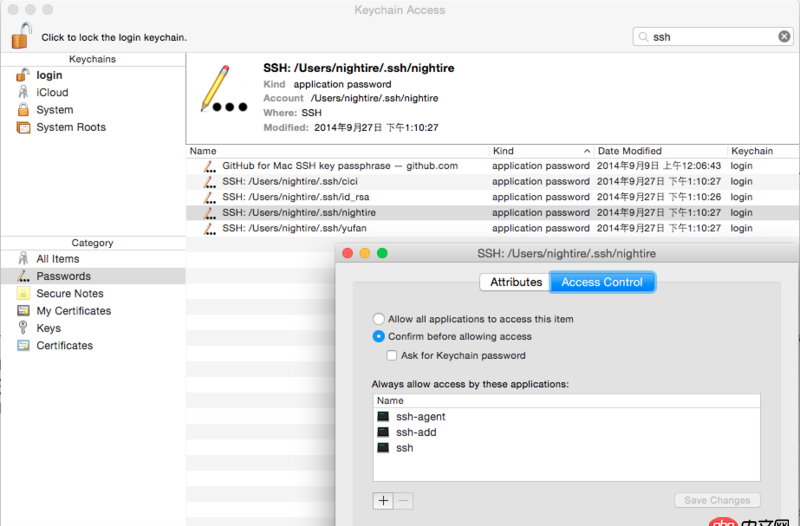This screenshot has width=800, height=526.
Task: Click the Name header of applications list
Action: pyautogui.click(x=390, y=401)
